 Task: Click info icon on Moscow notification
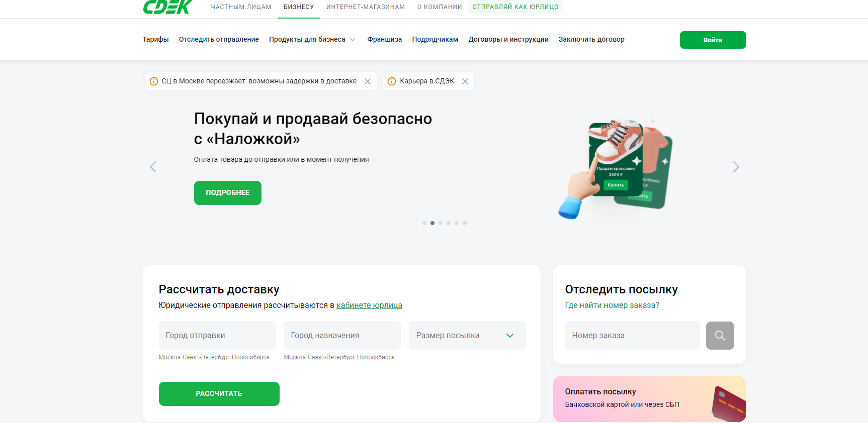click(154, 81)
